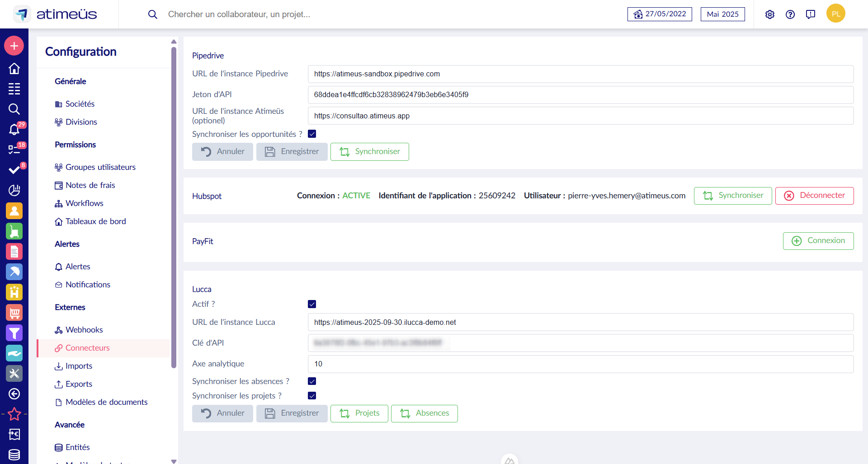Open the database stack sidebar icon

point(14,455)
